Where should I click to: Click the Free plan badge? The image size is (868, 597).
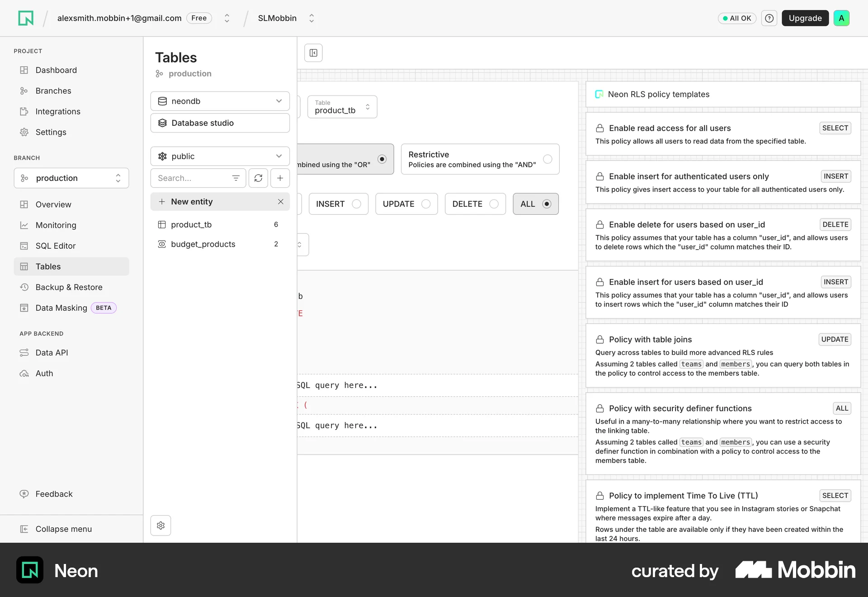[x=199, y=18]
